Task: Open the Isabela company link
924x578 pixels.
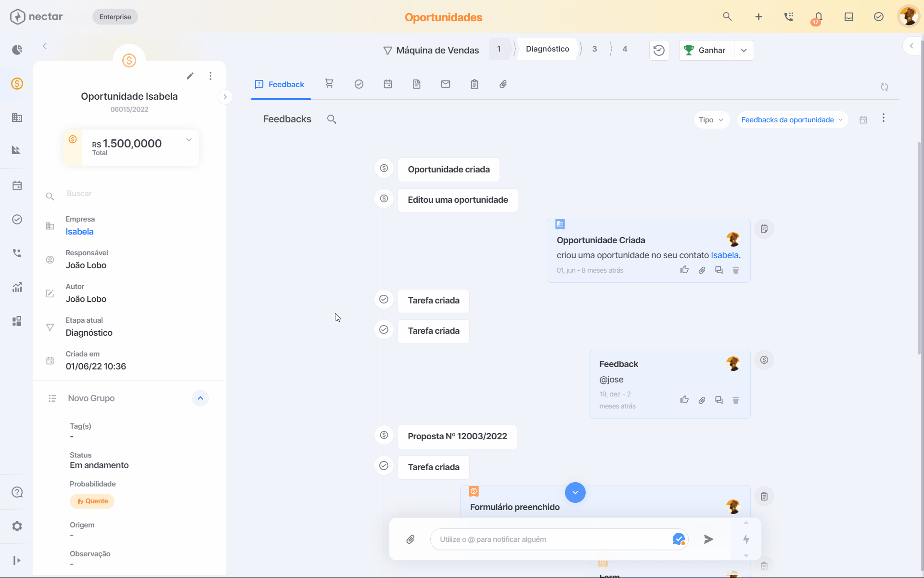Action: click(x=79, y=232)
